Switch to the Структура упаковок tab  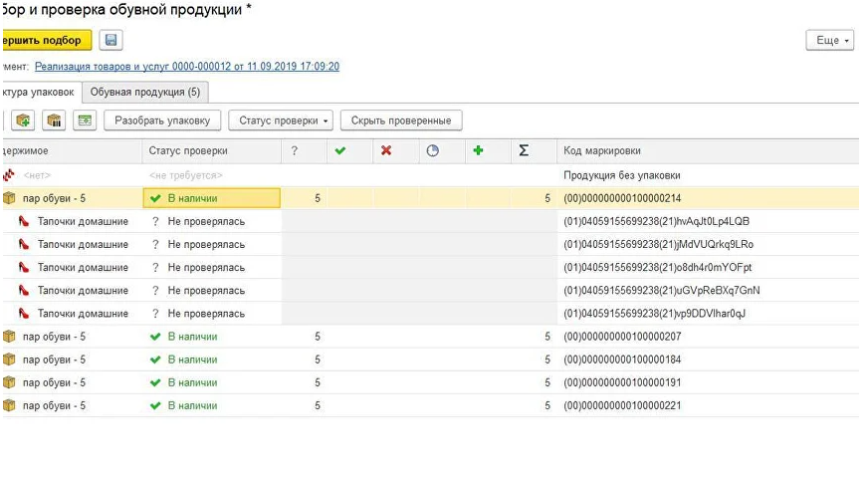click(x=38, y=92)
